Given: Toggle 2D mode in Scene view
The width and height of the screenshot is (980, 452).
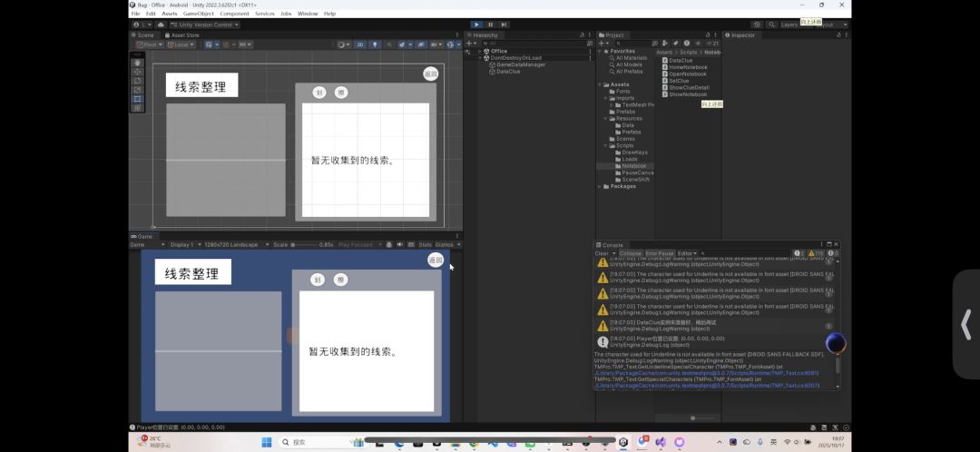Looking at the screenshot, I should pos(360,44).
